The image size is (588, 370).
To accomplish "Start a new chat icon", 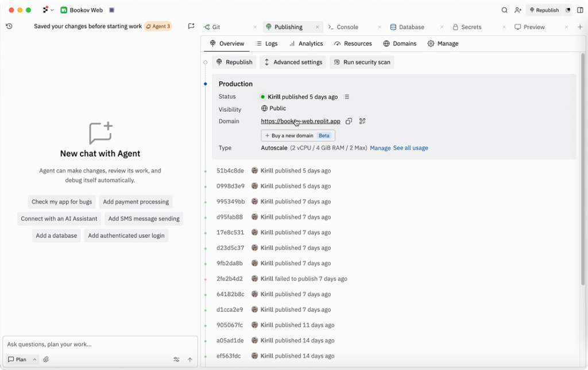I will (x=191, y=26).
